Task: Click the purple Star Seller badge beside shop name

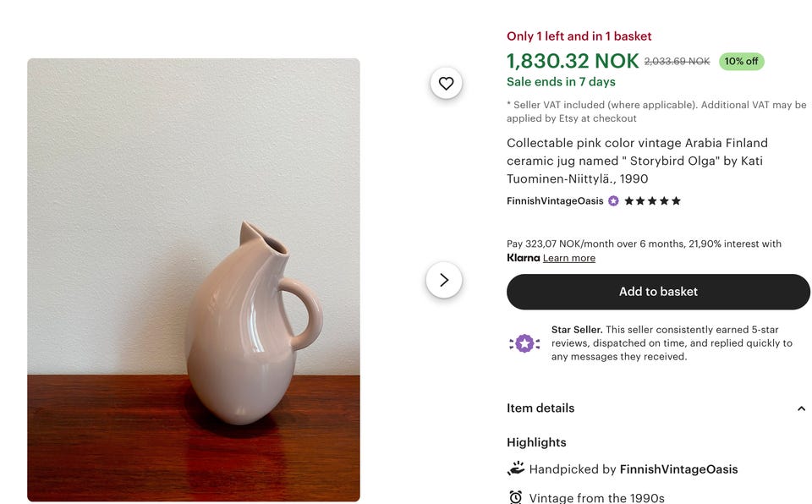Action: coord(613,201)
